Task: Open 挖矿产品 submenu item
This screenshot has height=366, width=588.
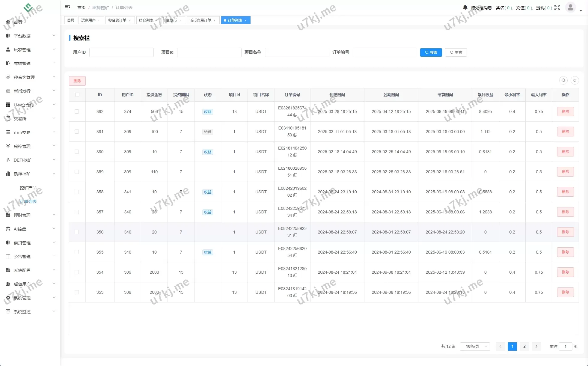Action: tap(28, 188)
